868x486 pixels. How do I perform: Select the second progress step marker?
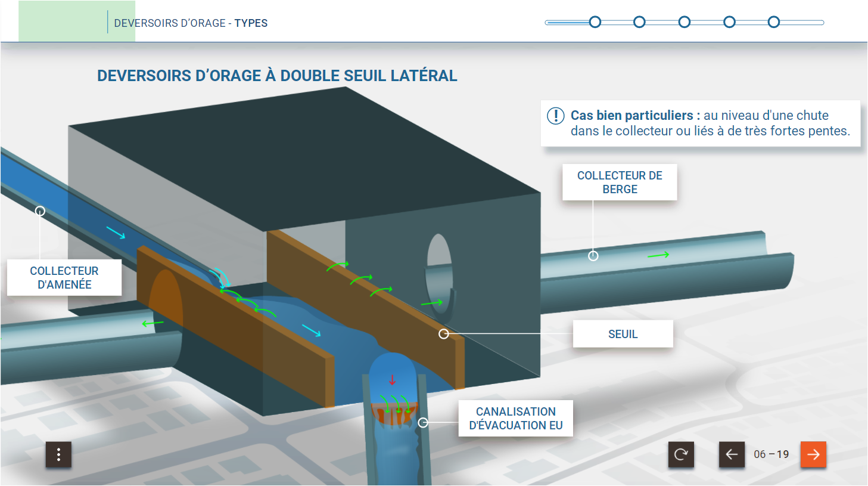coord(639,22)
